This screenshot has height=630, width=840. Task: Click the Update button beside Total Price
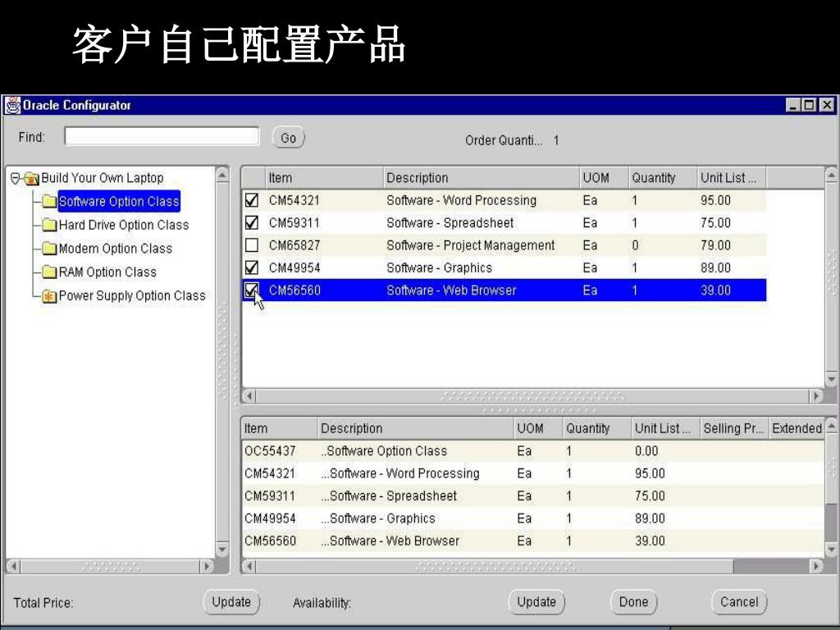click(231, 602)
